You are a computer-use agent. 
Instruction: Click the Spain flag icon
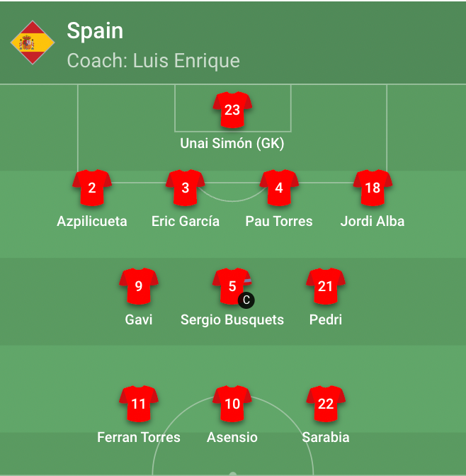click(33, 42)
